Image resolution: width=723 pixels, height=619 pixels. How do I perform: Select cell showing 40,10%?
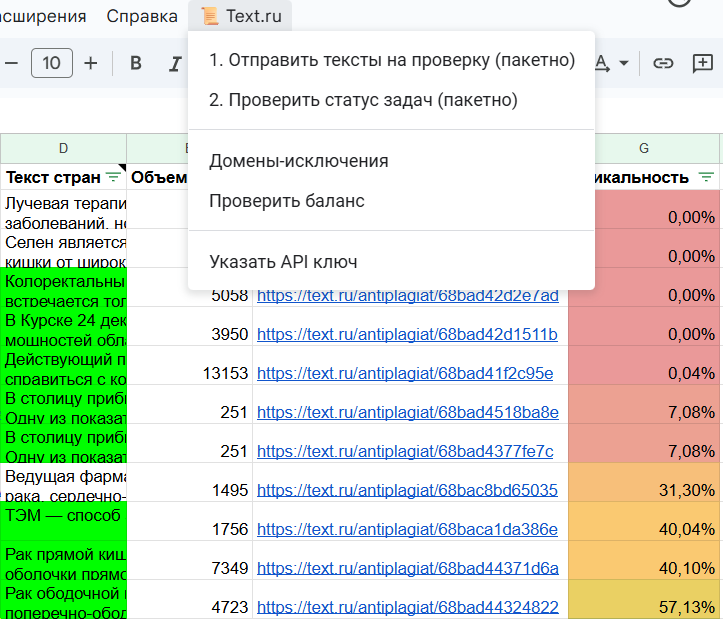pyautogui.click(x=644, y=560)
